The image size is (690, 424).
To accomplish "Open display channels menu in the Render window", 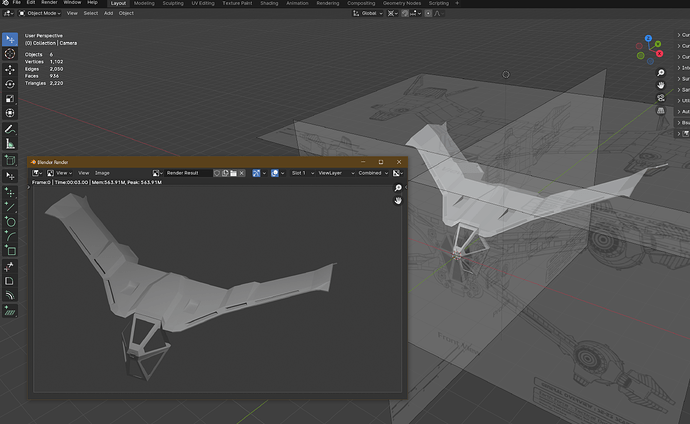I will [x=398, y=173].
